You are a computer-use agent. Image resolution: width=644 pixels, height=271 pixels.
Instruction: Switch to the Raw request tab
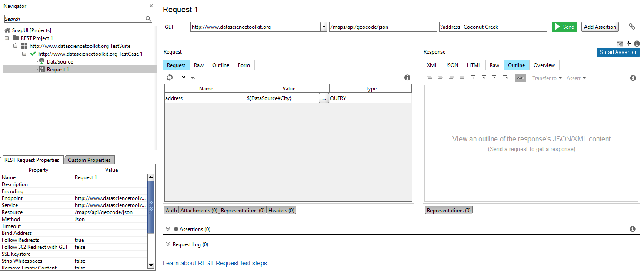[199, 65]
